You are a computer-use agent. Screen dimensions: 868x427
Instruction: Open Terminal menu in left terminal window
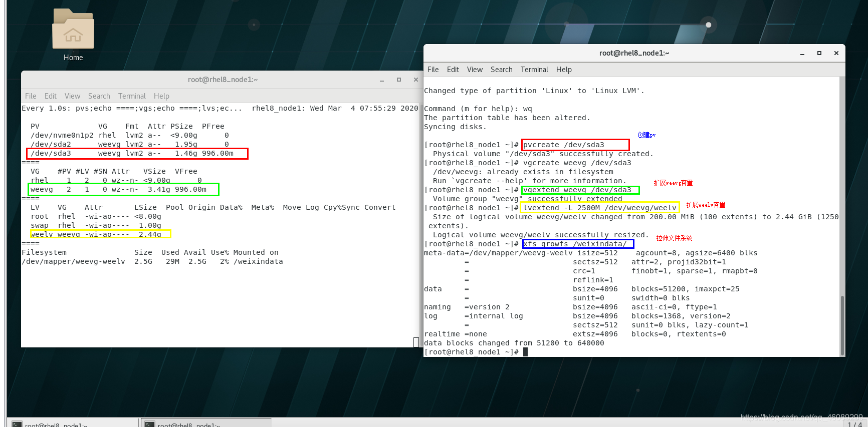click(132, 96)
